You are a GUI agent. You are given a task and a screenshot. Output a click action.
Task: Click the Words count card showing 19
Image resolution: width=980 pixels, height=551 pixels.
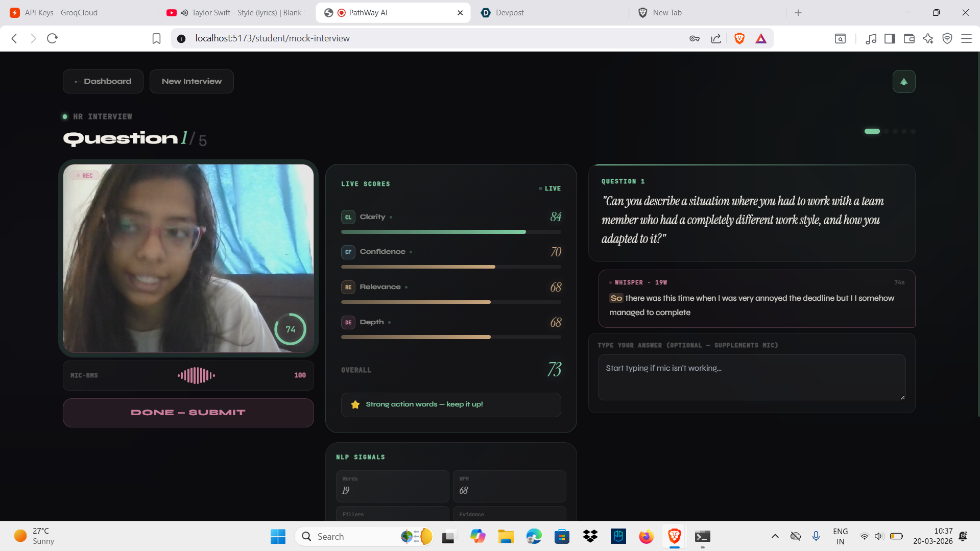[392, 486]
